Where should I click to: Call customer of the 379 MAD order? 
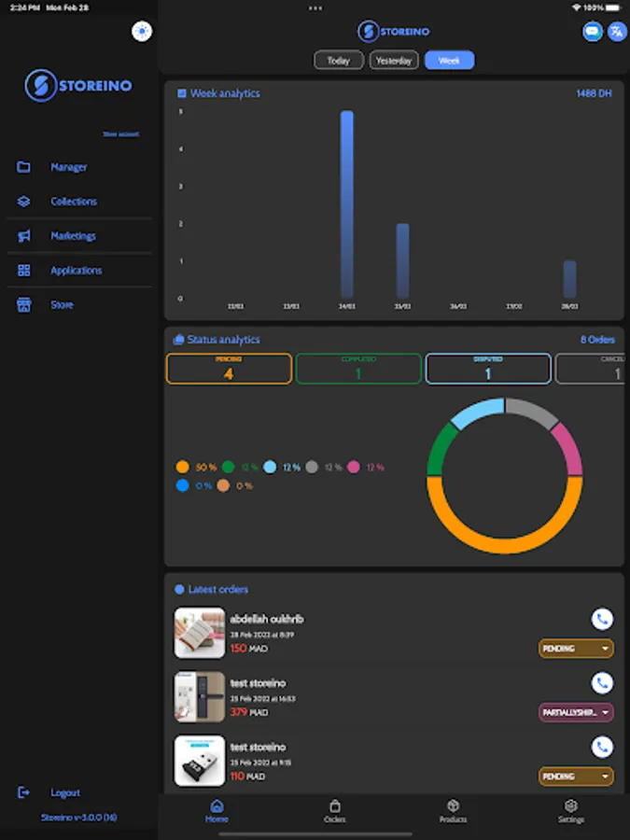click(x=602, y=683)
